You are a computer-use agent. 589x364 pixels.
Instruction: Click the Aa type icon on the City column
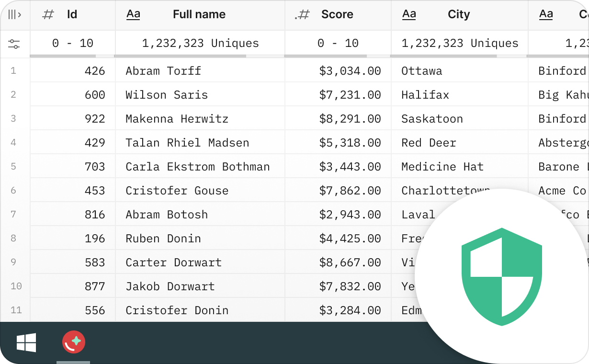click(409, 14)
